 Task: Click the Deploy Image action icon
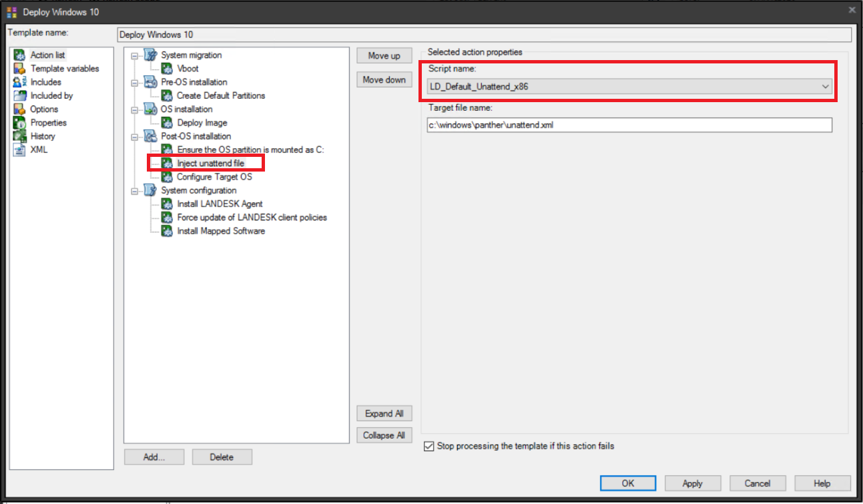click(167, 123)
